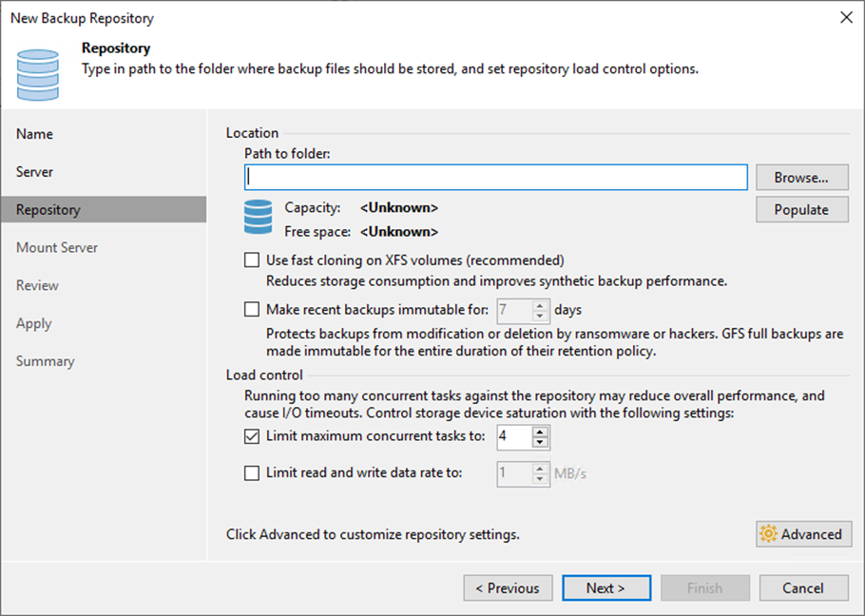Click the Advanced gear button
The height and width of the screenshot is (616, 865).
click(803, 534)
